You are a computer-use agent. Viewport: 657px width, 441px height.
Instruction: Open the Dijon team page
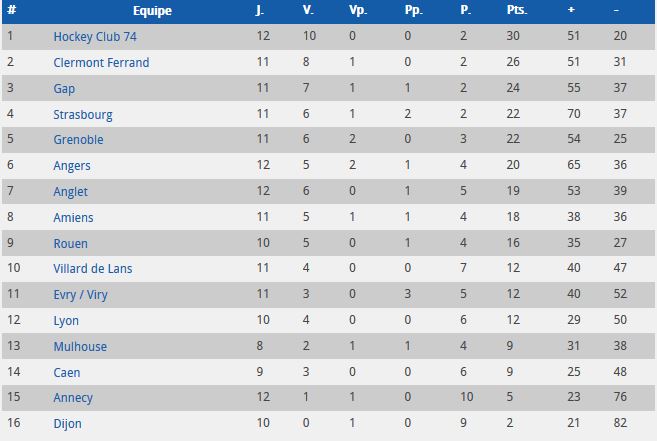[67, 423]
